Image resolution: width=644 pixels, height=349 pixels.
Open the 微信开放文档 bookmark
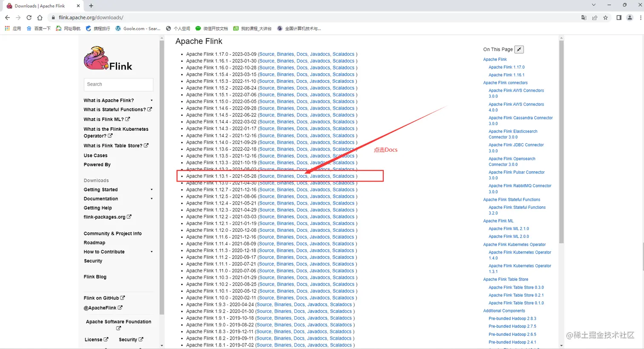click(x=212, y=29)
